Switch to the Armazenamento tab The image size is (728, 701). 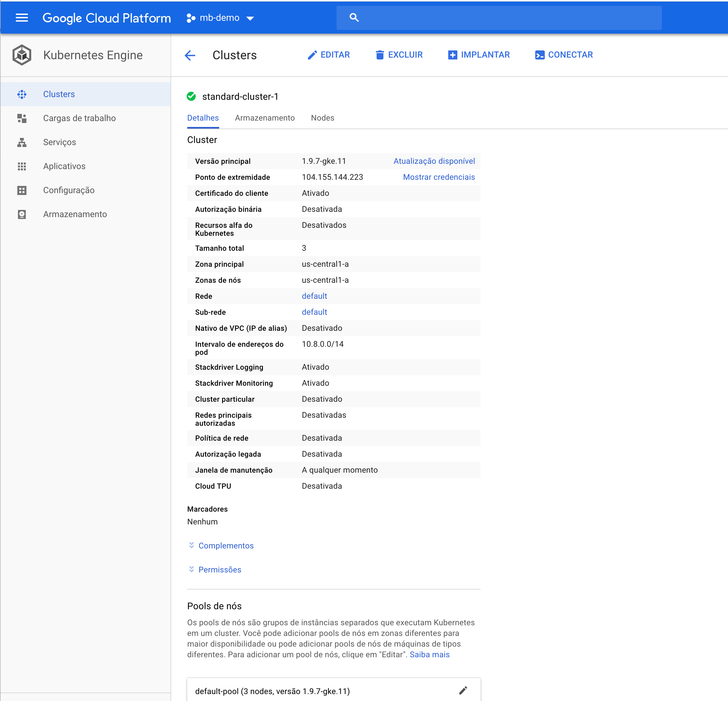click(x=265, y=118)
